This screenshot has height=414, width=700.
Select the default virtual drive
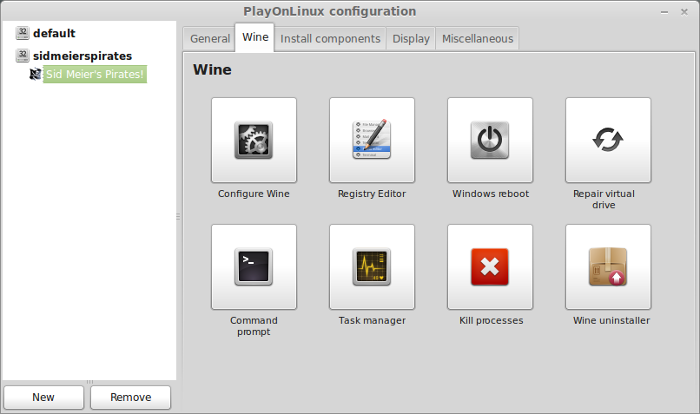(x=54, y=33)
